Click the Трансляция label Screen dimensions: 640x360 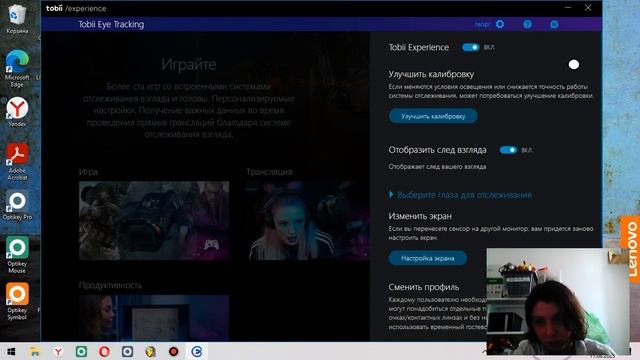[x=269, y=172]
